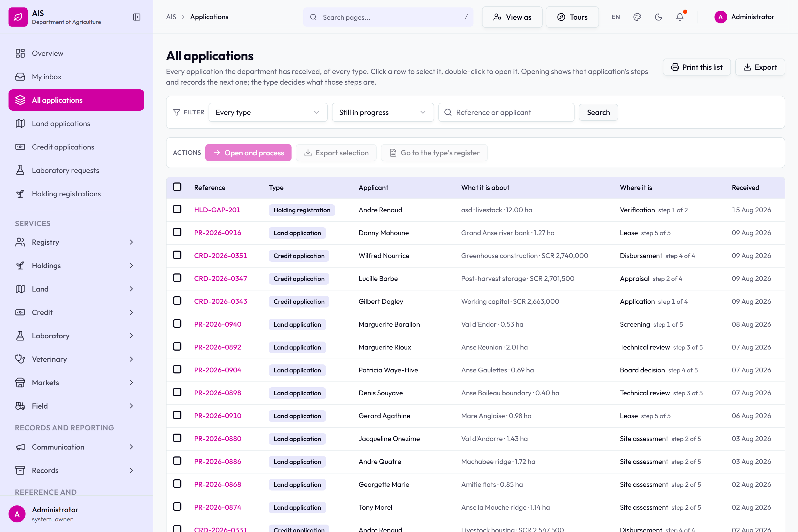Screen dimensions: 798x532
Task: Click the Laboratory requests flask icon
Action: [x=20, y=170]
